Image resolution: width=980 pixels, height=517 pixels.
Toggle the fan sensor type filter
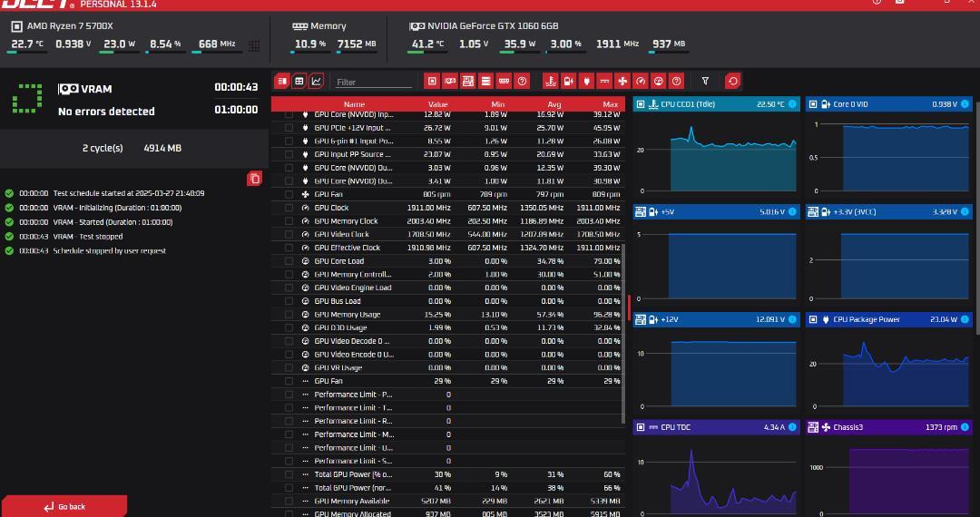622,81
